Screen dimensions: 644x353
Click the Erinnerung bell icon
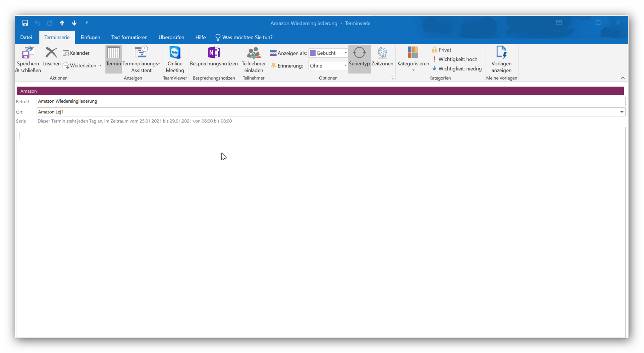(273, 65)
